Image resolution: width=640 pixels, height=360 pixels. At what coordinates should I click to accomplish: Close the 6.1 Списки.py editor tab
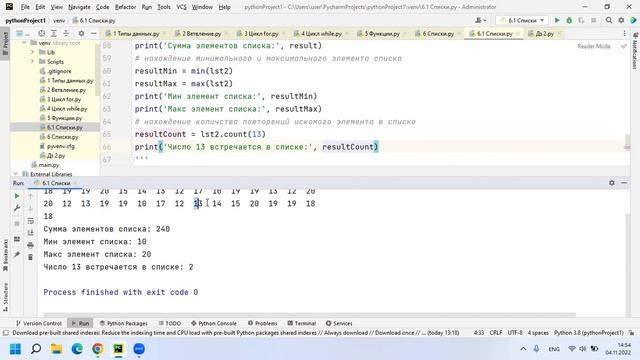click(518, 33)
